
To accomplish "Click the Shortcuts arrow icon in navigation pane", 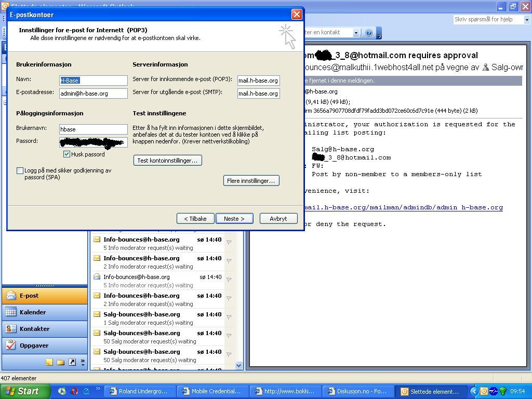I will pos(72,362).
